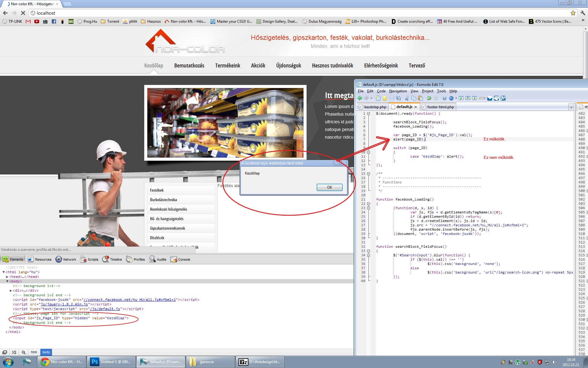Image resolution: width=588 pixels, height=368 pixels.
Task: Switch to kezdolap.php tab in Komodo
Action: point(373,107)
